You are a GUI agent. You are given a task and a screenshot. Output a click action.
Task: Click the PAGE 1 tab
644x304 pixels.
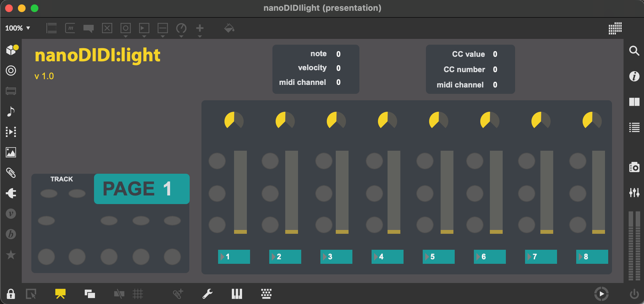142,189
